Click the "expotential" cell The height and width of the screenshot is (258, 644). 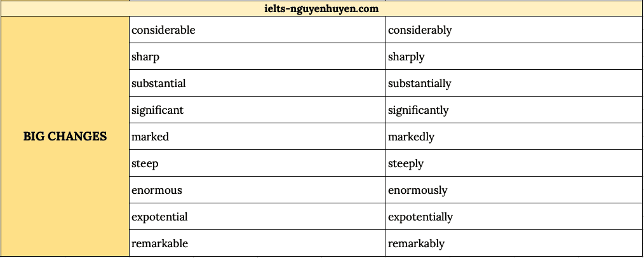257,217
